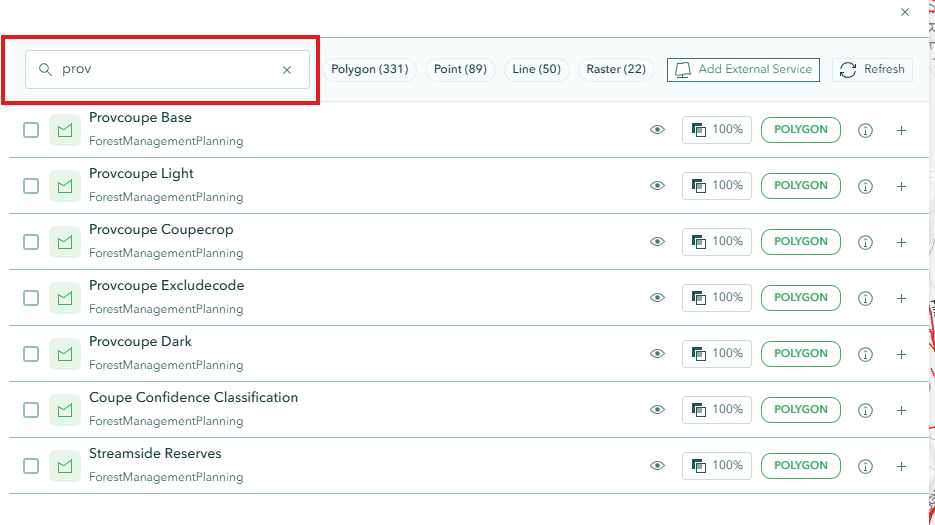
Task: Click Provcoupe Excludecode layer thumbnail icon
Action: pos(65,298)
